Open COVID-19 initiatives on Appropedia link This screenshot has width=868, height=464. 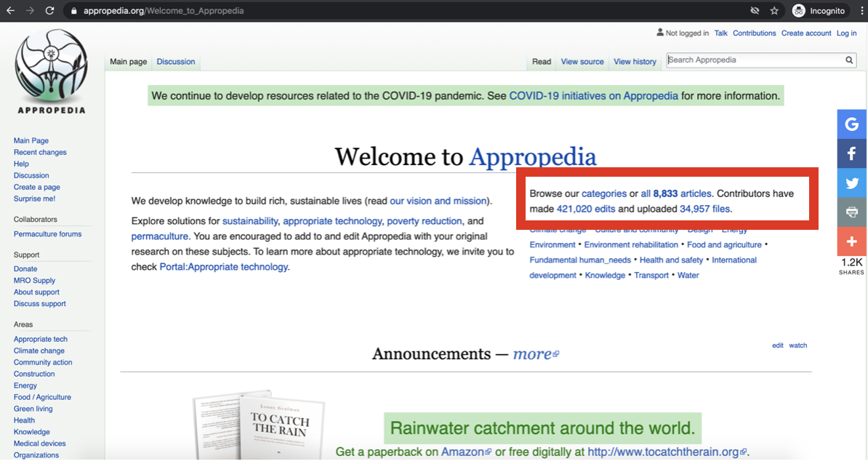593,96
